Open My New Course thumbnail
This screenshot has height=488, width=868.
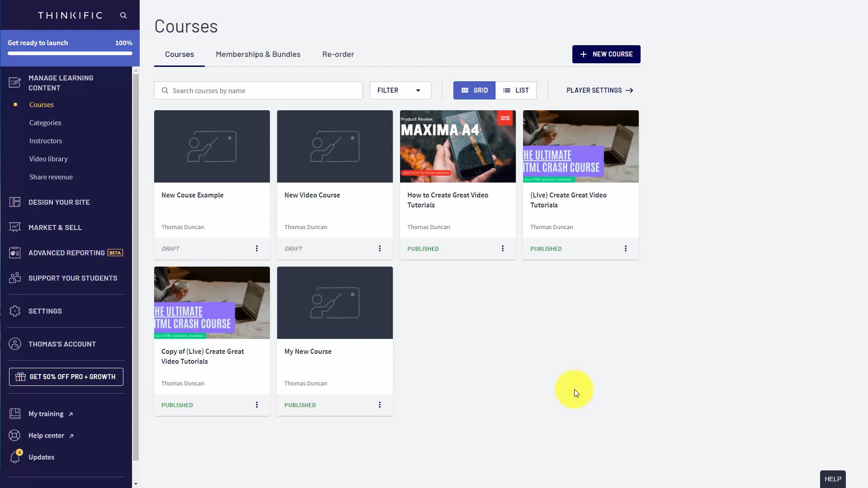tap(335, 303)
